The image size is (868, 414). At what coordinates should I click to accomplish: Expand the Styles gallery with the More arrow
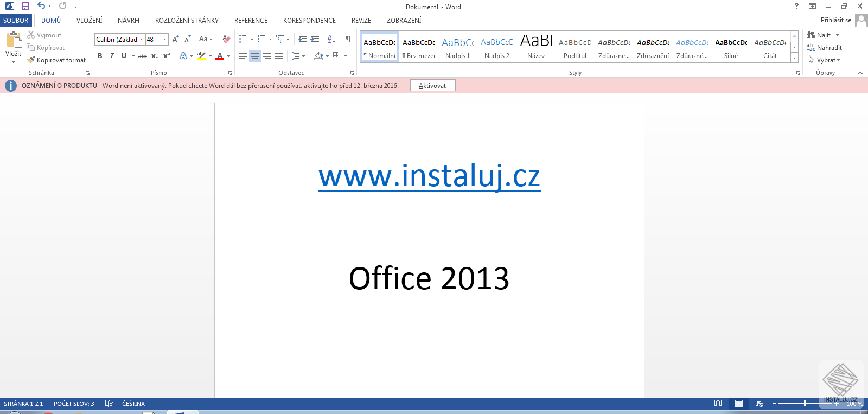(794, 58)
